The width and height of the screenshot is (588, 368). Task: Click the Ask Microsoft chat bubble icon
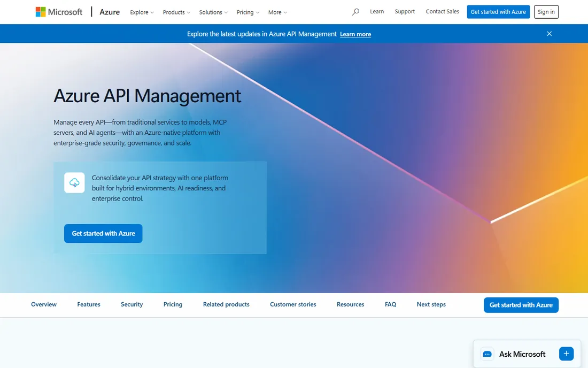click(x=487, y=354)
